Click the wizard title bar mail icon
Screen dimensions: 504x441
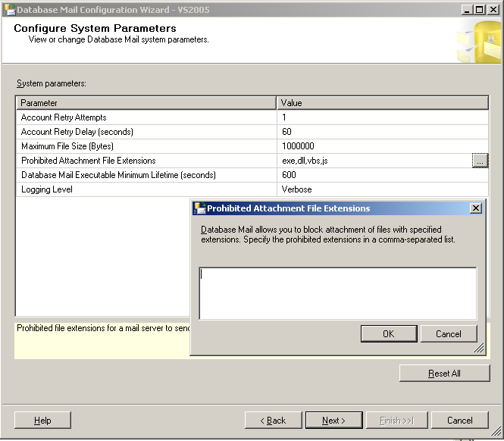pyautogui.click(x=10, y=10)
